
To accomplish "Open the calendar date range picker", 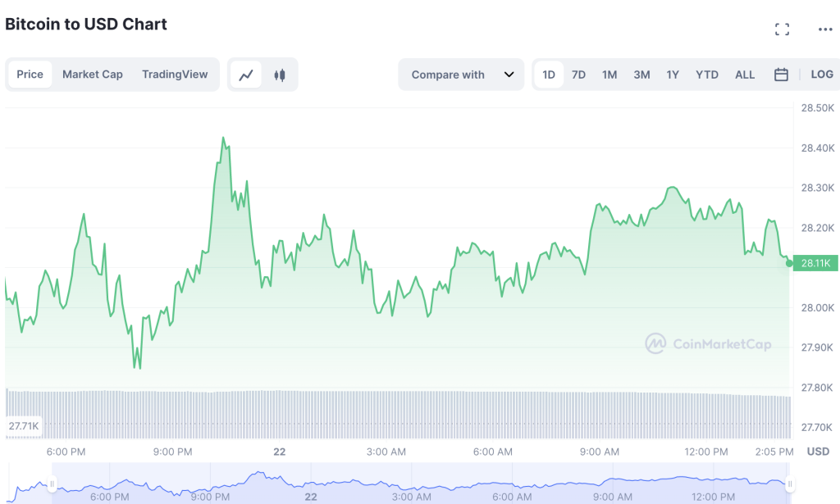I will tap(780, 75).
